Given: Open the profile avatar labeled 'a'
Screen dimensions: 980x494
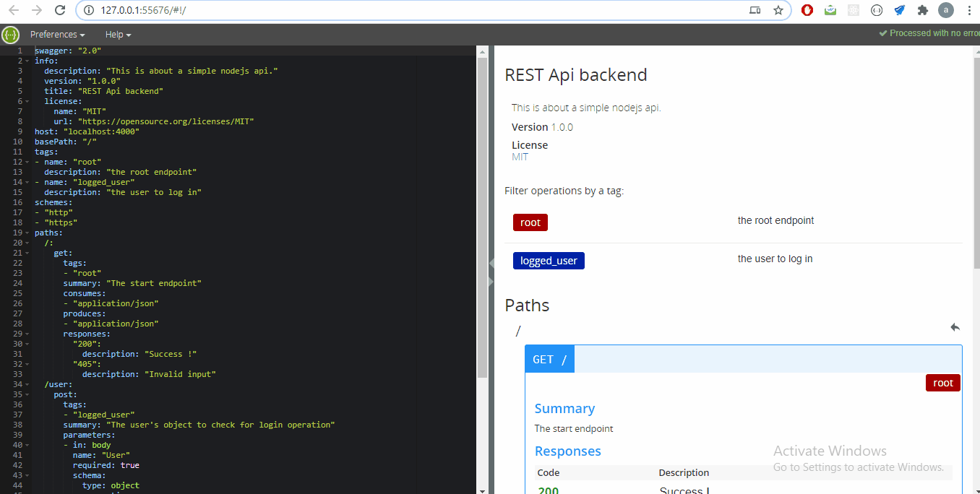Looking at the screenshot, I should pos(945,10).
